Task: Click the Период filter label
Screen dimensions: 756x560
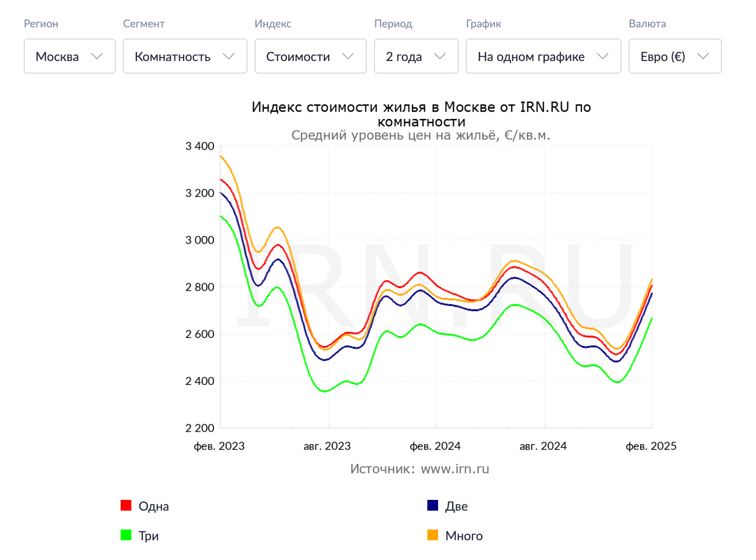Action: [393, 24]
